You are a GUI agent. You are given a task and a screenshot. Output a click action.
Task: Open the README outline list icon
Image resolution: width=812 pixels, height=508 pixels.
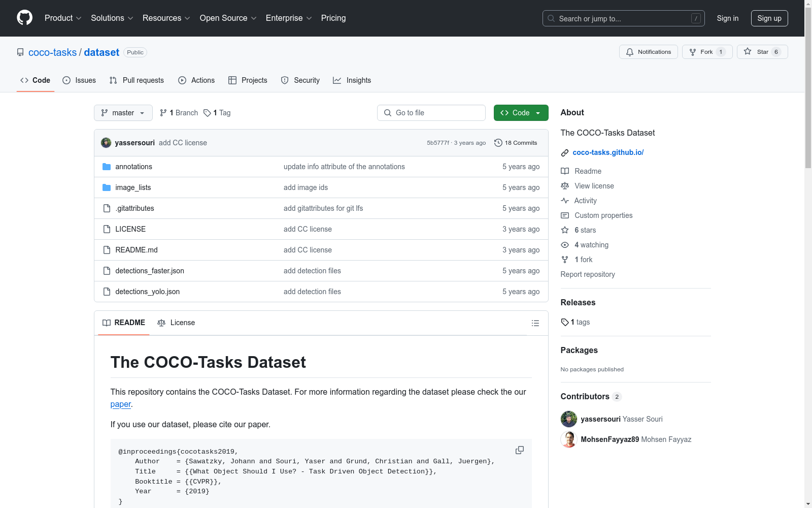535,323
